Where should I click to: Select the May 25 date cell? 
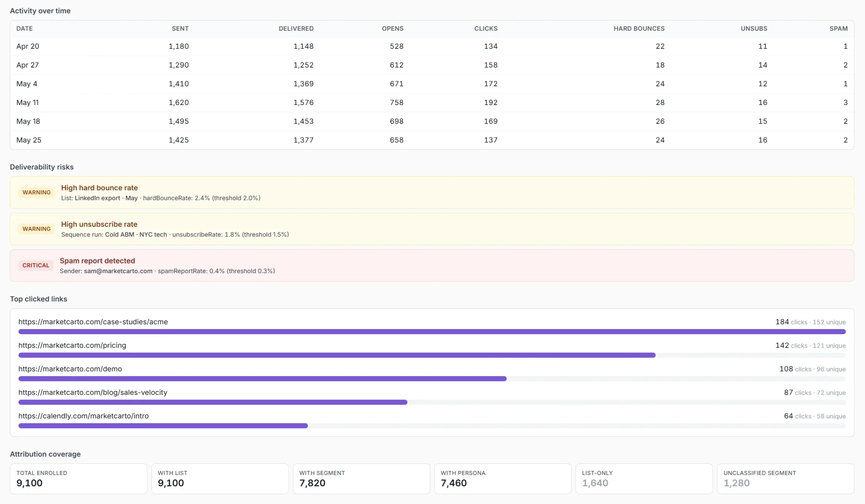pos(29,140)
